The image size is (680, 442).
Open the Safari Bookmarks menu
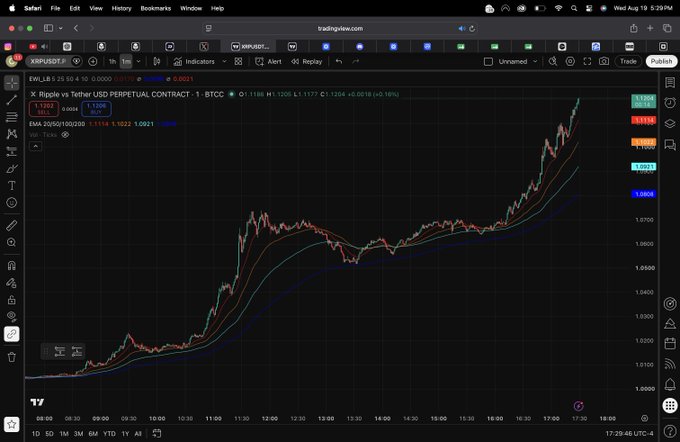coord(155,8)
